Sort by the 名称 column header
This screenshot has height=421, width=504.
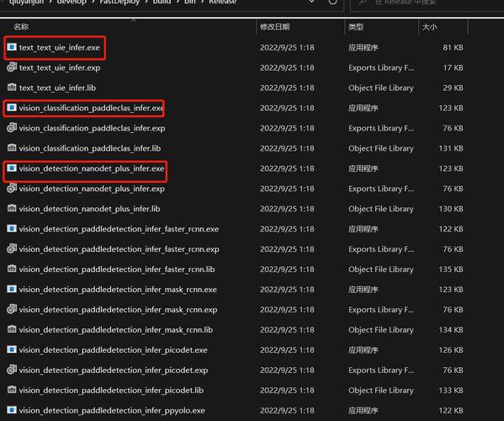coord(21,27)
